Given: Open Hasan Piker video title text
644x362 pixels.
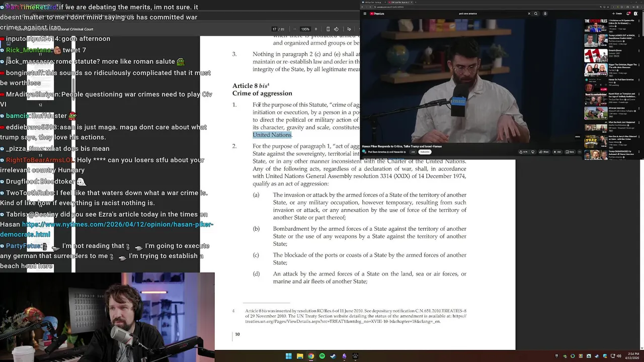Looking at the screenshot, I should pos(402,146).
